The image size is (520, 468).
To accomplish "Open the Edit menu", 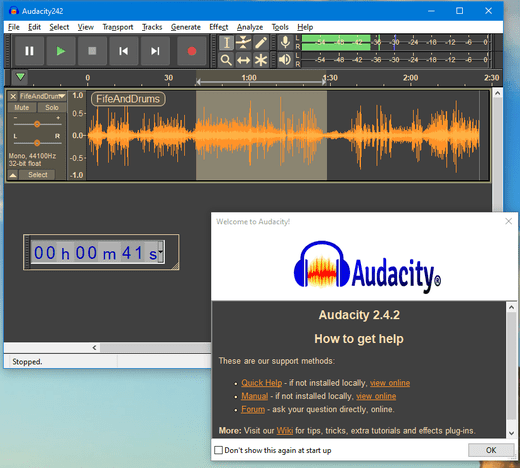I will point(34,27).
